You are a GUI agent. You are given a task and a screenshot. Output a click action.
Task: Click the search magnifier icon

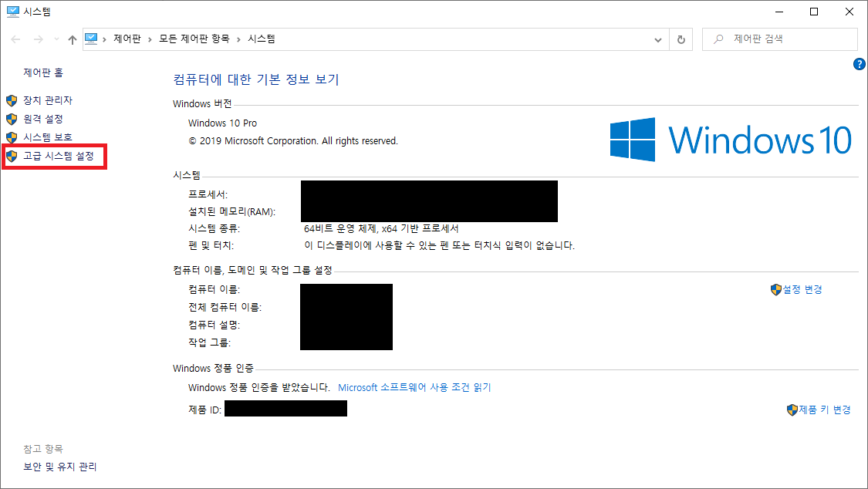tap(718, 39)
